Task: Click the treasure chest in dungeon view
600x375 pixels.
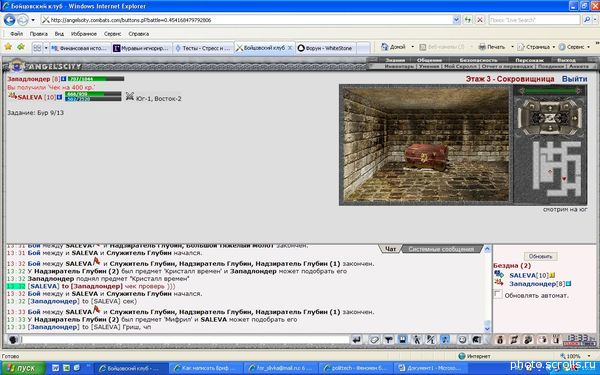Action: coord(426,157)
